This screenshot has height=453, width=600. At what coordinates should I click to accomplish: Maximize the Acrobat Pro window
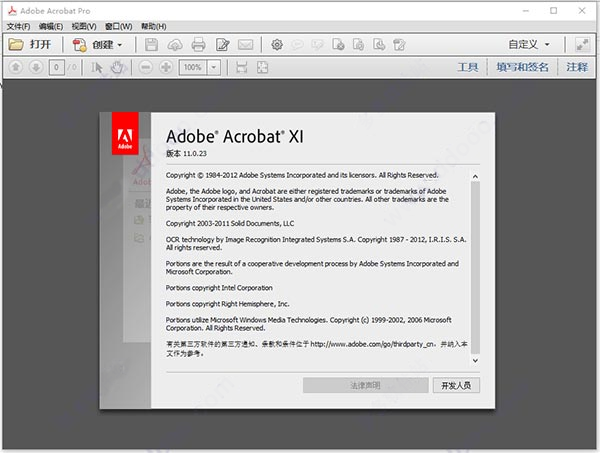(x=553, y=11)
